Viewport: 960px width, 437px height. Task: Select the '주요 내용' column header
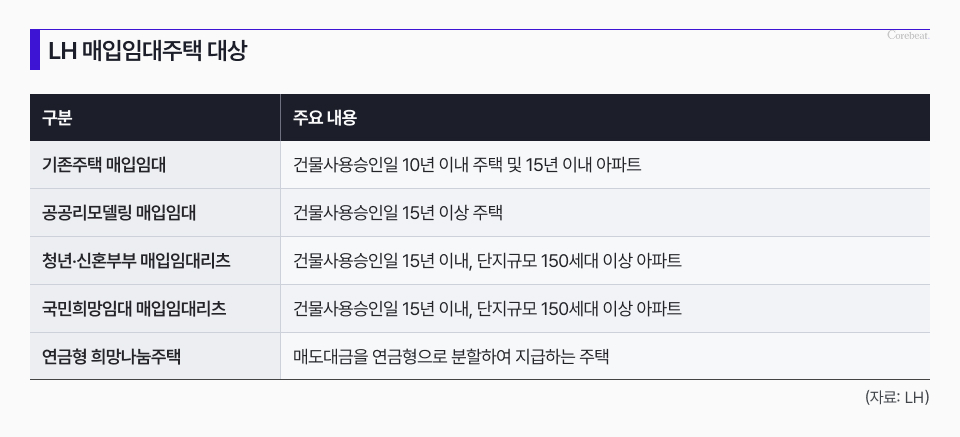tap(325, 118)
